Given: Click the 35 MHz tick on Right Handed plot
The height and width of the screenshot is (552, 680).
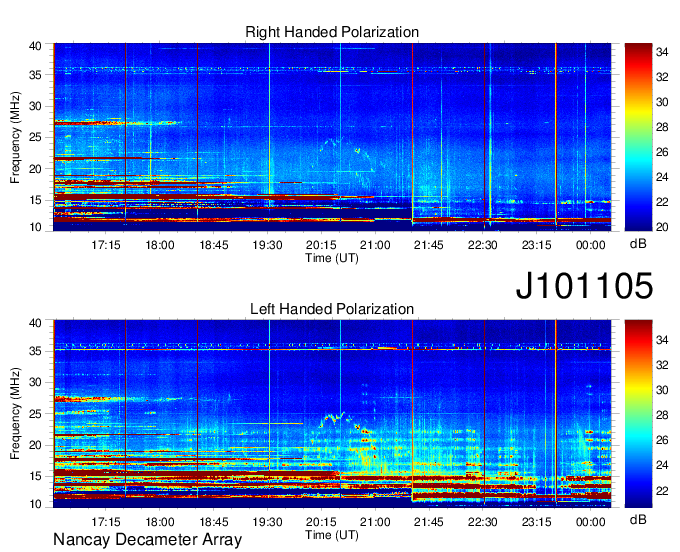Looking at the screenshot, I should tap(35, 75).
